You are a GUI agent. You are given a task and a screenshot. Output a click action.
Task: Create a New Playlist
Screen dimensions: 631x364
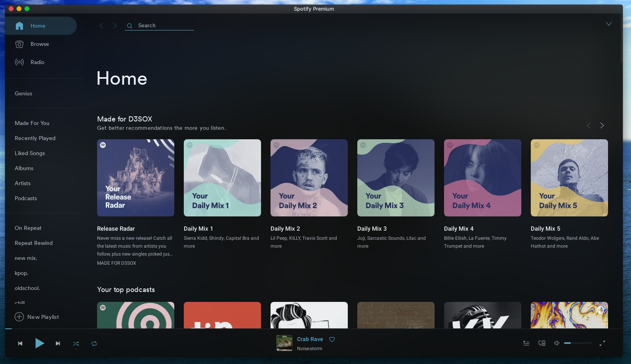(37, 317)
